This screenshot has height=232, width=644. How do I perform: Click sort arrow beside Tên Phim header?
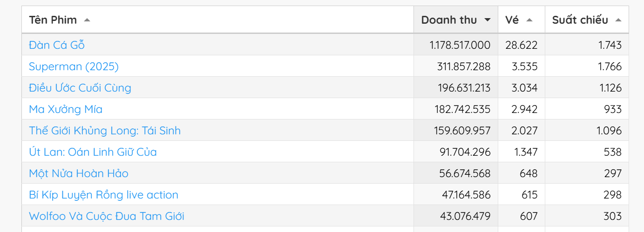87,20
